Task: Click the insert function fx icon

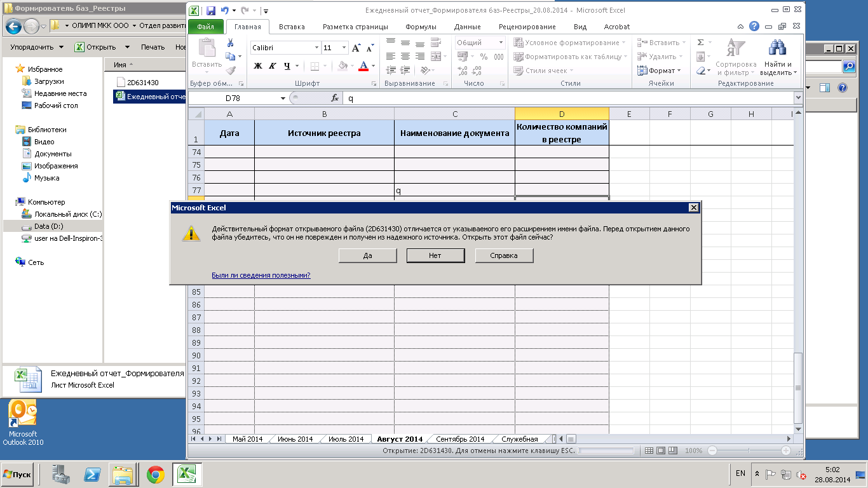Action: 335,98
